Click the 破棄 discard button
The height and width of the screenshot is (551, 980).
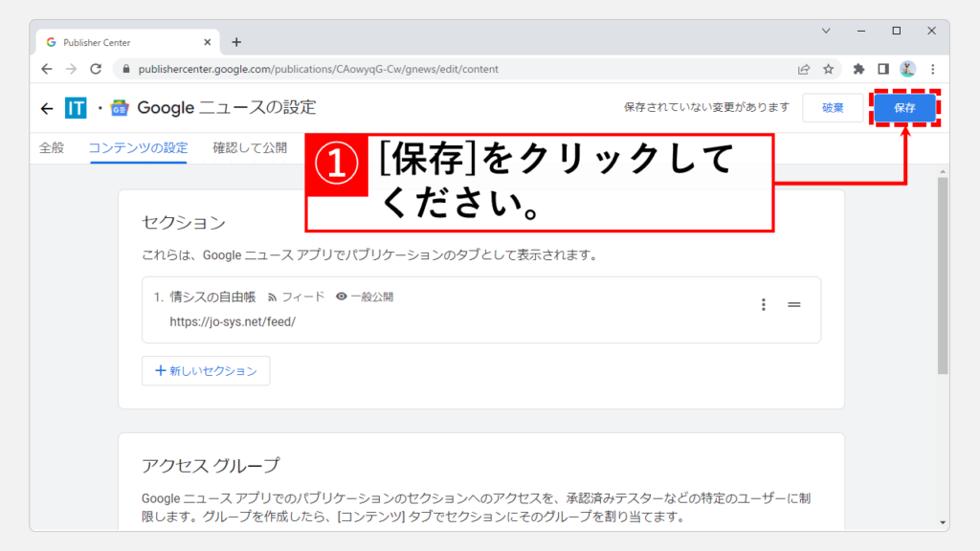(x=833, y=108)
